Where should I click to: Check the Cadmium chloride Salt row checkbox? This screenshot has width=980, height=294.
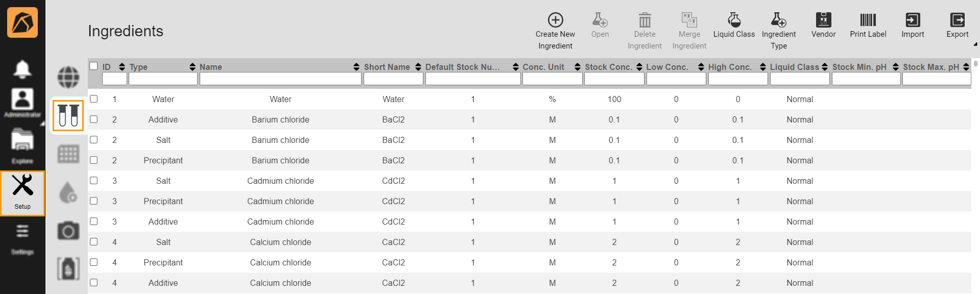click(93, 180)
